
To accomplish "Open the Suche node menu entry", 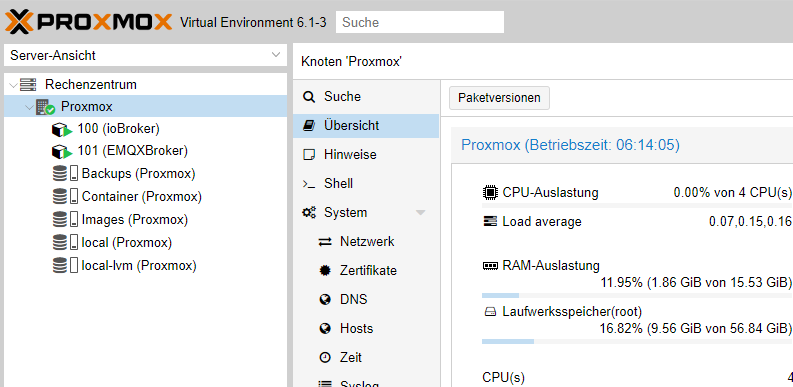I will [366, 97].
